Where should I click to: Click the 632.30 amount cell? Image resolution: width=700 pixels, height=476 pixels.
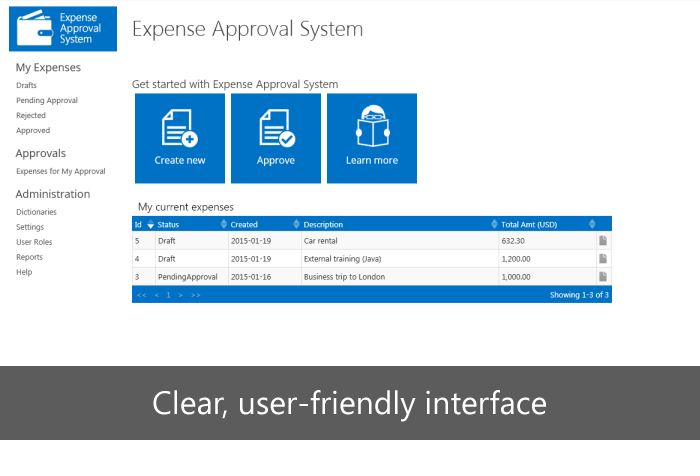[547, 241]
